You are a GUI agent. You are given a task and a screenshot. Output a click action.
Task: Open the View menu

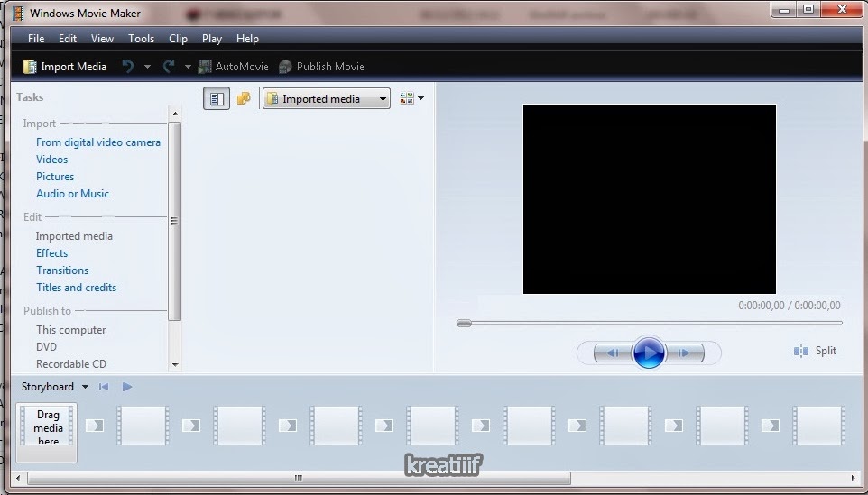pos(102,38)
